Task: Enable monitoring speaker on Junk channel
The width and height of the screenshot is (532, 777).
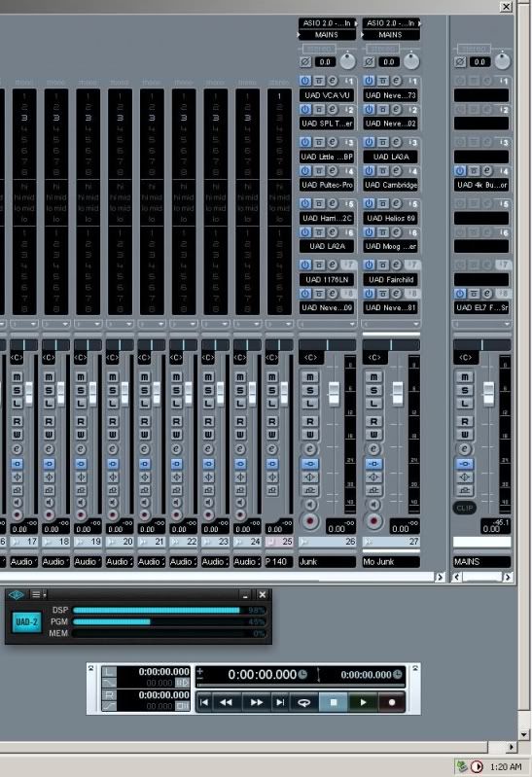Action: tap(310, 505)
